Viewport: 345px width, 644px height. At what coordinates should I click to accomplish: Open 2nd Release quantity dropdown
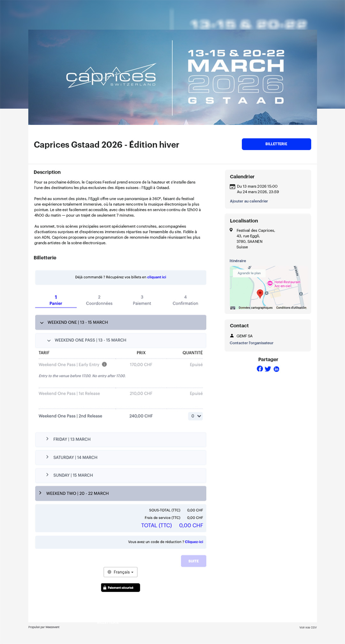[x=195, y=416]
